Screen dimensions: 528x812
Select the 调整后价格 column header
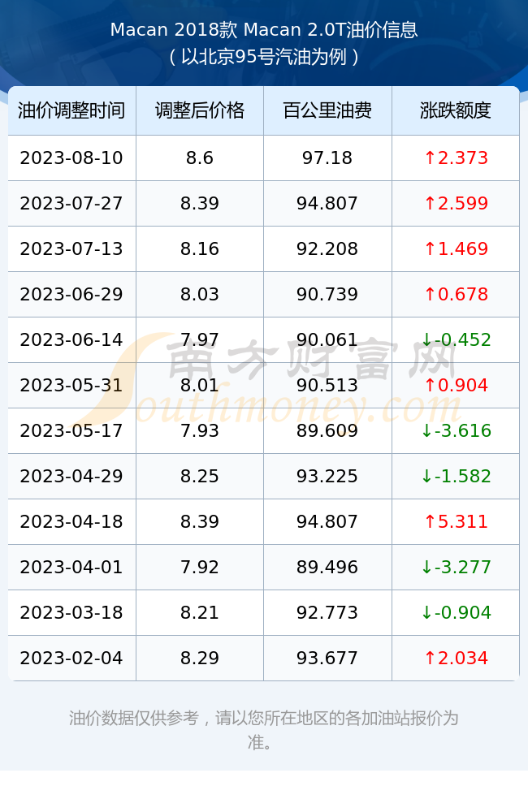(200, 110)
